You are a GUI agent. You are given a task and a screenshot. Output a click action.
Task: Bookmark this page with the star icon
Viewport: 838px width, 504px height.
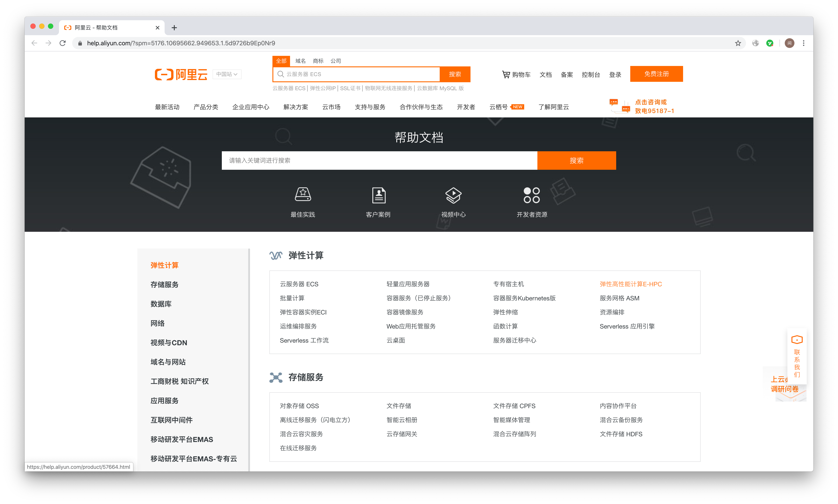tap(738, 43)
